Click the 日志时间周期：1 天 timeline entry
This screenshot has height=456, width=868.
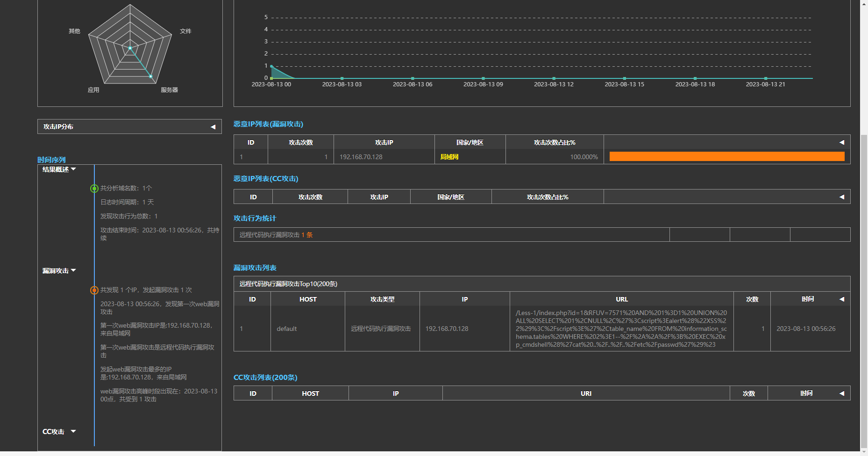(127, 203)
